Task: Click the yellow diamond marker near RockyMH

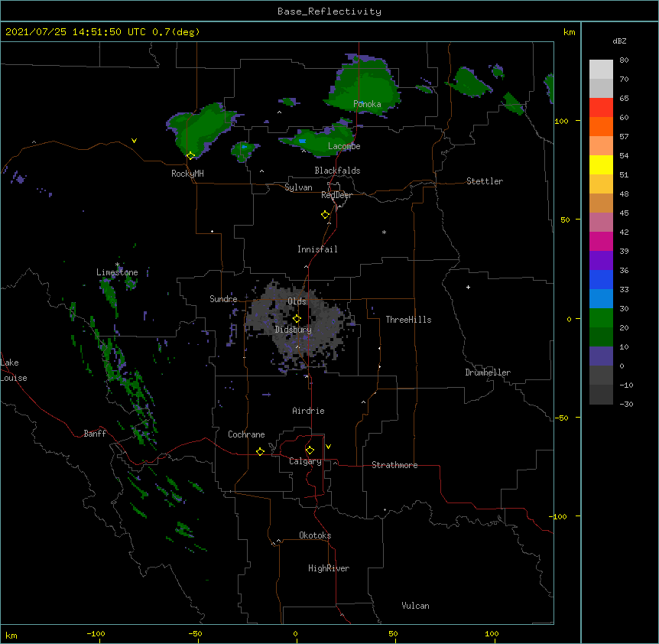Action: click(191, 156)
